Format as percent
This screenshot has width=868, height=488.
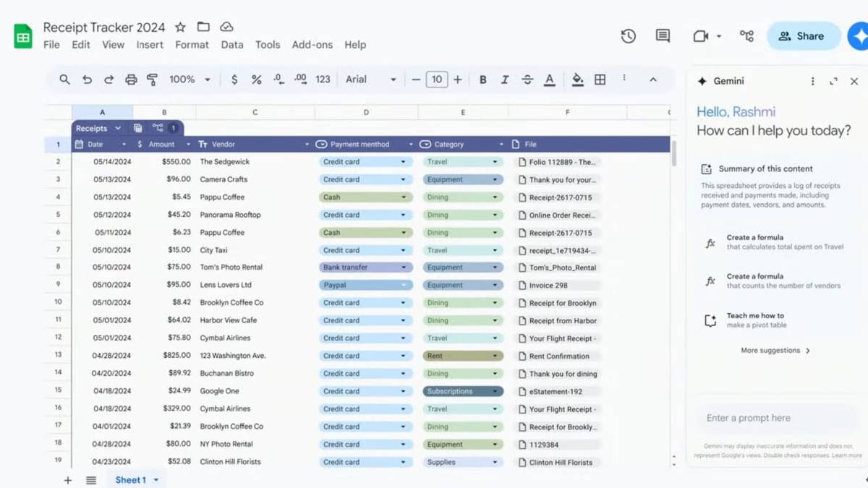point(256,80)
